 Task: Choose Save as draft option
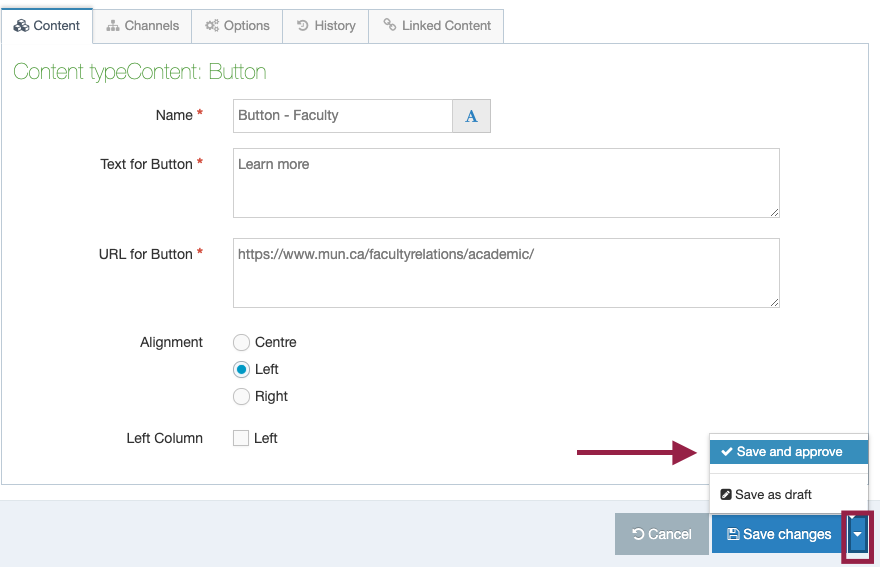tap(789, 495)
